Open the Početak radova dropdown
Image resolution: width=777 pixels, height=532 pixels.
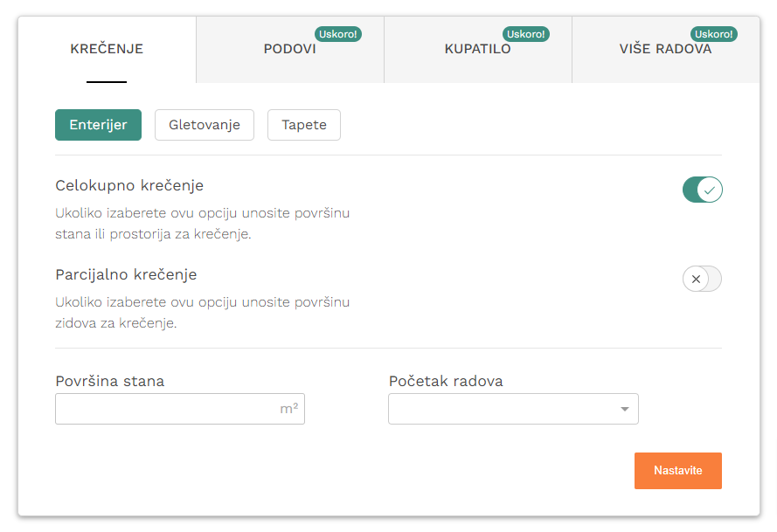(513, 409)
